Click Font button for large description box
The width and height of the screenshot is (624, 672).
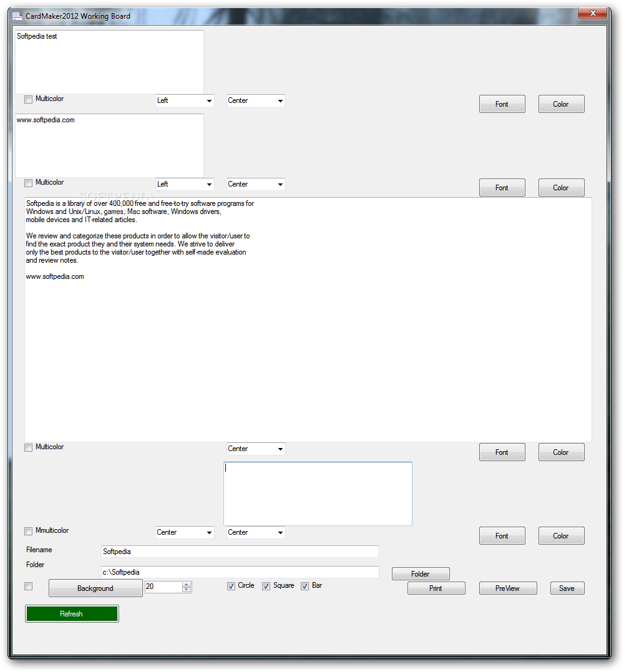pyautogui.click(x=502, y=452)
